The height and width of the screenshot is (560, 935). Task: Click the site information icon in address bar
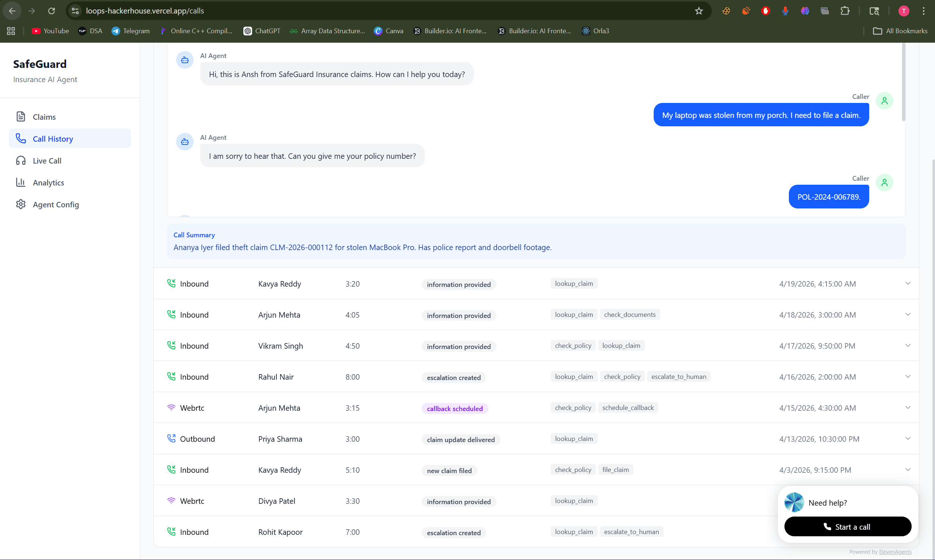(75, 11)
